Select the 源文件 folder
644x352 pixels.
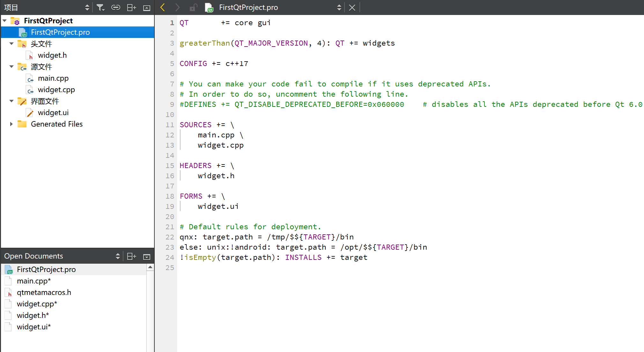(x=41, y=67)
